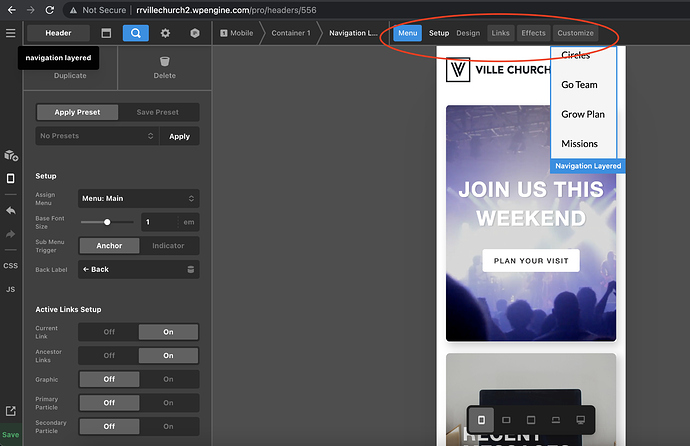Open the hamburger menu in top-left corner
This screenshot has width=690, height=446.
pyautogui.click(x=10, y=33)
